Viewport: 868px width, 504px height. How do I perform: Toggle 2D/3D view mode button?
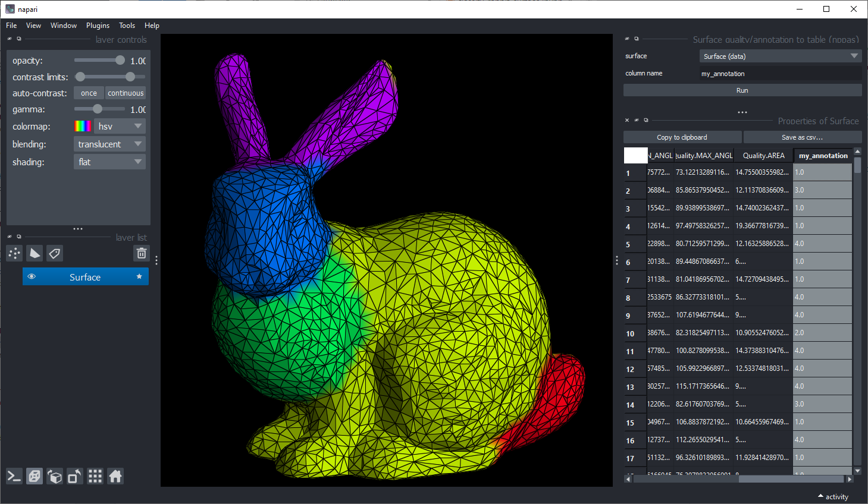point(35,476)
